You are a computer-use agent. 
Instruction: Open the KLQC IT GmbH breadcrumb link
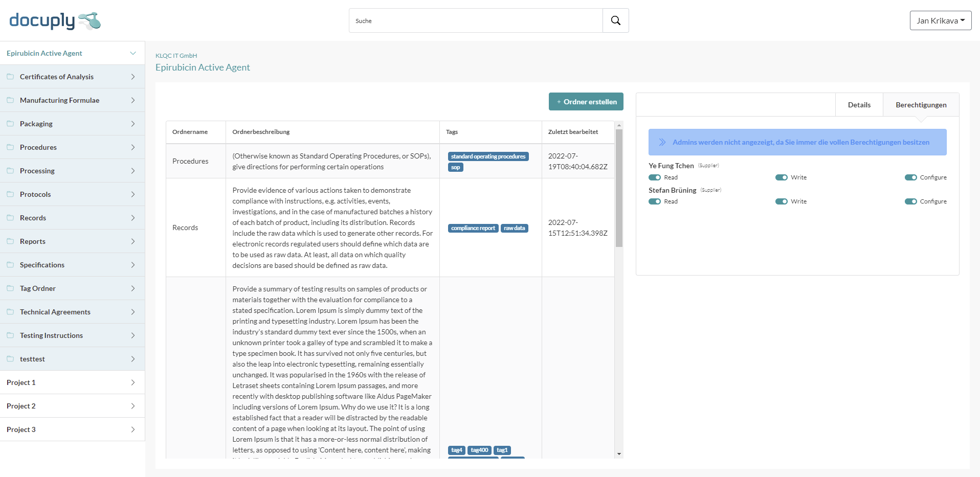coord(176,56)
